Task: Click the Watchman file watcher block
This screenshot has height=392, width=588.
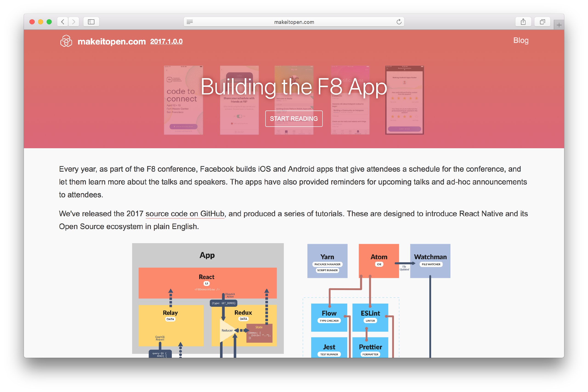Action: [x=430, y=261]
